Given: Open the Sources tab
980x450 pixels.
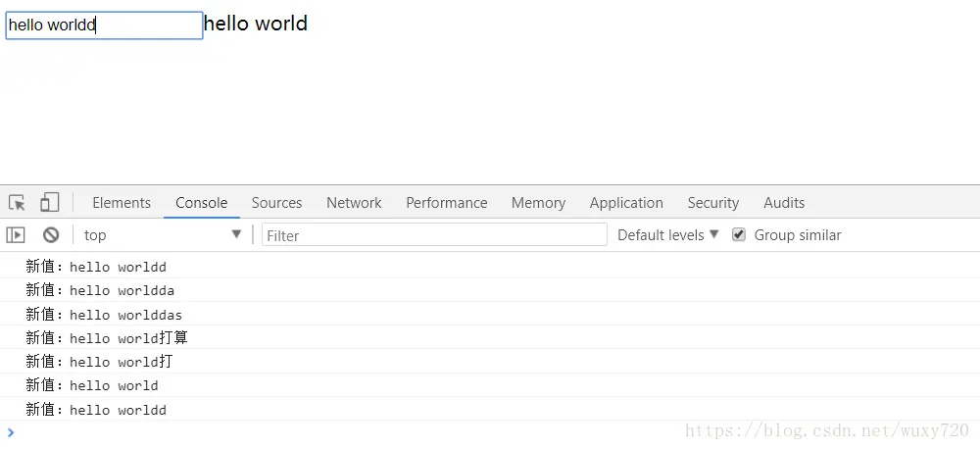Looking at the screenshot, I should point(276,203).
